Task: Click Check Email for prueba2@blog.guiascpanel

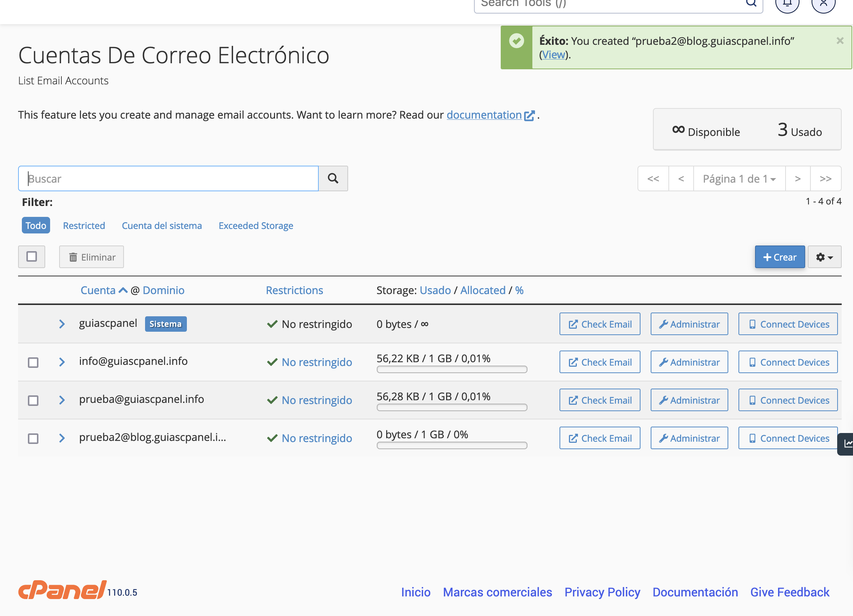Action: click(600, 438)
